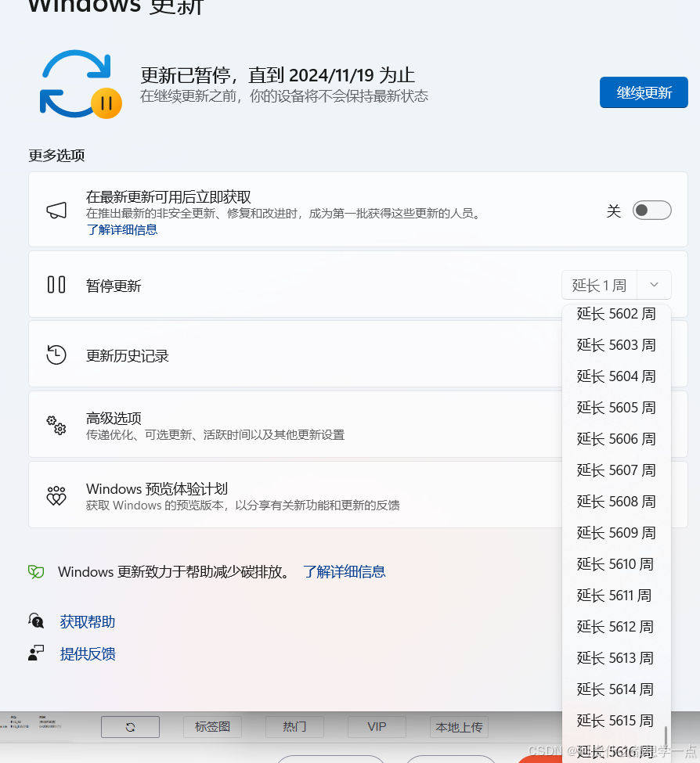Click the get help headset icon
The width and height of the screenshot is (700, 763).
pos(36,621)
